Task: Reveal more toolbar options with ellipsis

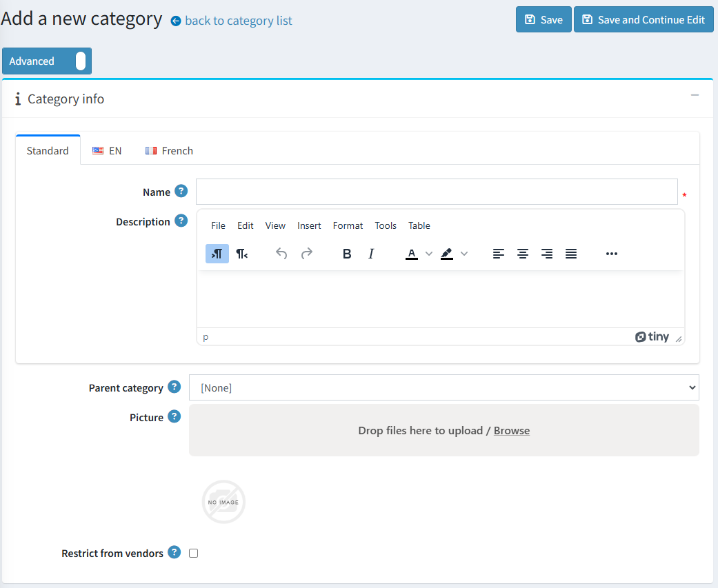Action: pyautogui.click(x=611, y=254)
